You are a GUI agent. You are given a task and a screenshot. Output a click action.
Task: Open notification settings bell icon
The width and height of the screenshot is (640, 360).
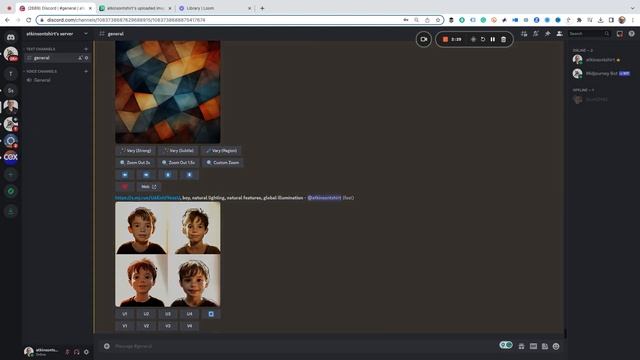click(x=536, y=34)
